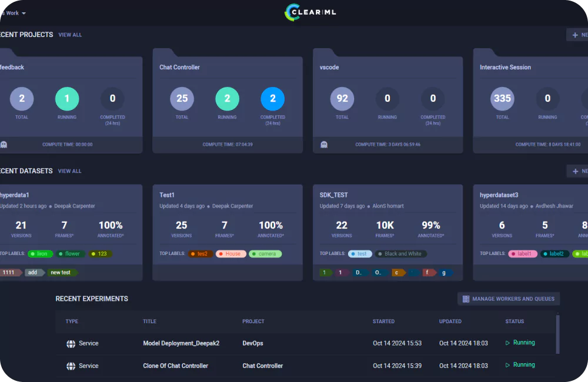This screenshot has width=588, height=382.
Task: Click the orange c tag on SDK_TEST
Action: click(x=398, y=273)
